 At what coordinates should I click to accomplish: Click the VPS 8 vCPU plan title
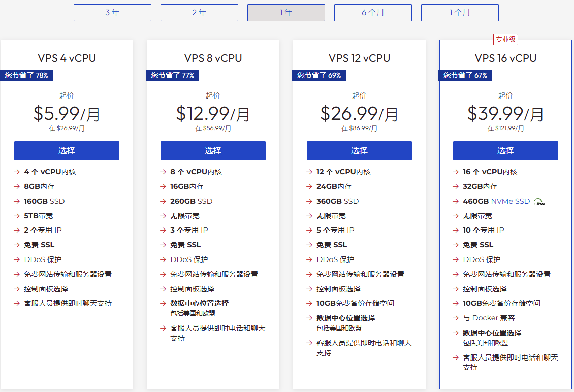click(x=213, y=58)
